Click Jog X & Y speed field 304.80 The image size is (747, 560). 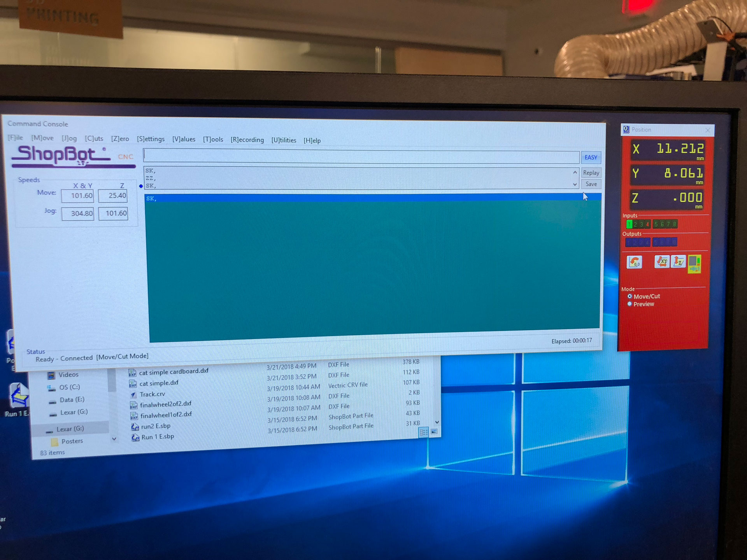coord(78,213)
